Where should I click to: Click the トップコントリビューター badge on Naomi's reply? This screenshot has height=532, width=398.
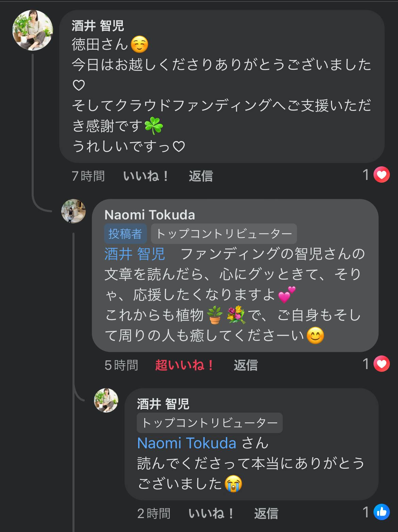tap(224, 234)
